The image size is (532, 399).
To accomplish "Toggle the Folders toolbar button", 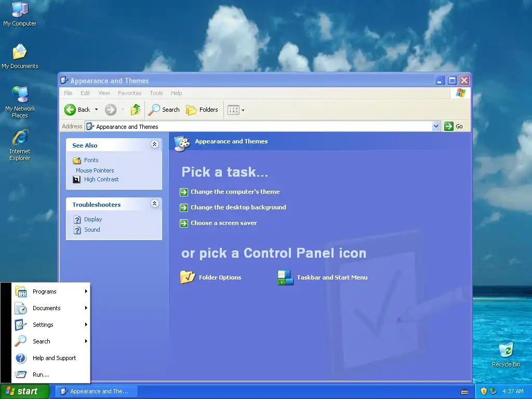I will 202,110.
